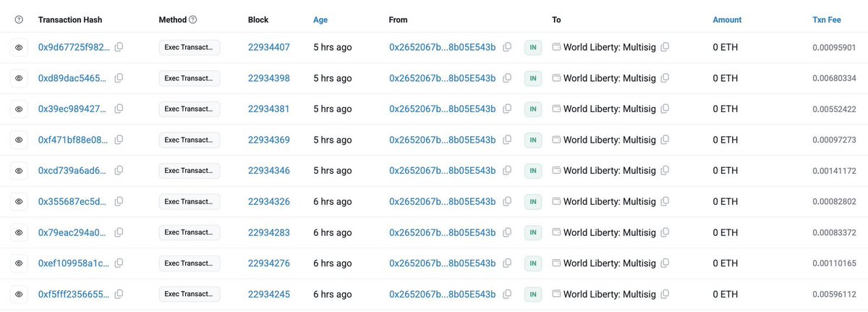This screenshot has height=312, width=868.
Task: Open block 22934276 page
Action: [269, 263]
